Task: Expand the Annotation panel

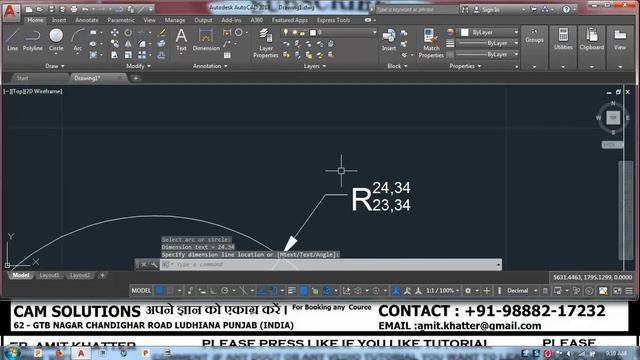Action: point(210,66)
